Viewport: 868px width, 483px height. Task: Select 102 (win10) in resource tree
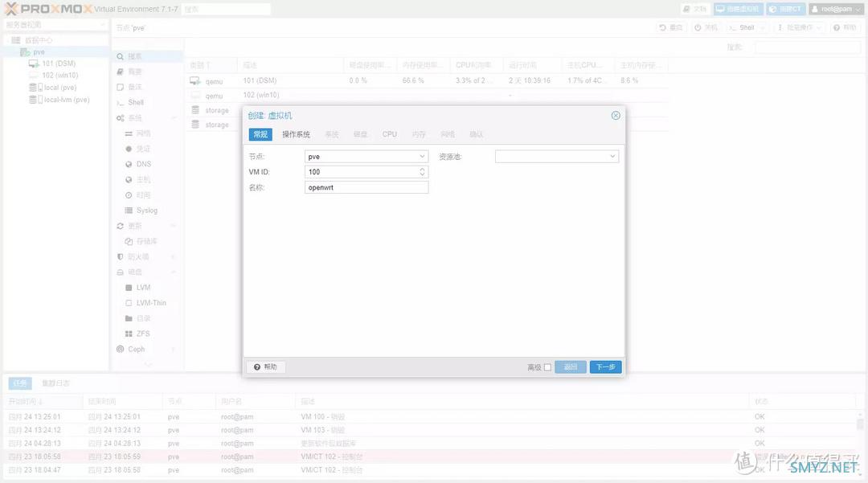pyautogui.click(x=59, y=76)
